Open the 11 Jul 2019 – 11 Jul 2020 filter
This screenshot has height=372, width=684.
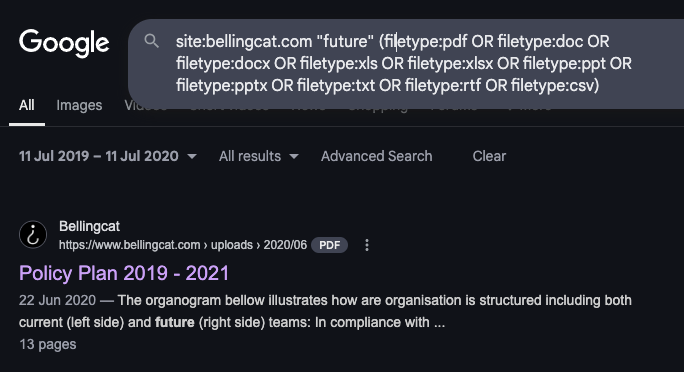[107, 156]
